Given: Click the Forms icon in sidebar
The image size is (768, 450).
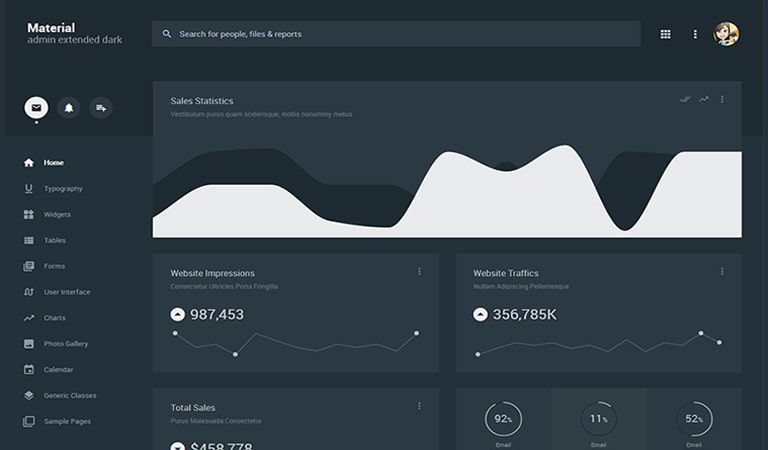Looking at the screenshot, I should pyautogui.click(x=29, y=266).
